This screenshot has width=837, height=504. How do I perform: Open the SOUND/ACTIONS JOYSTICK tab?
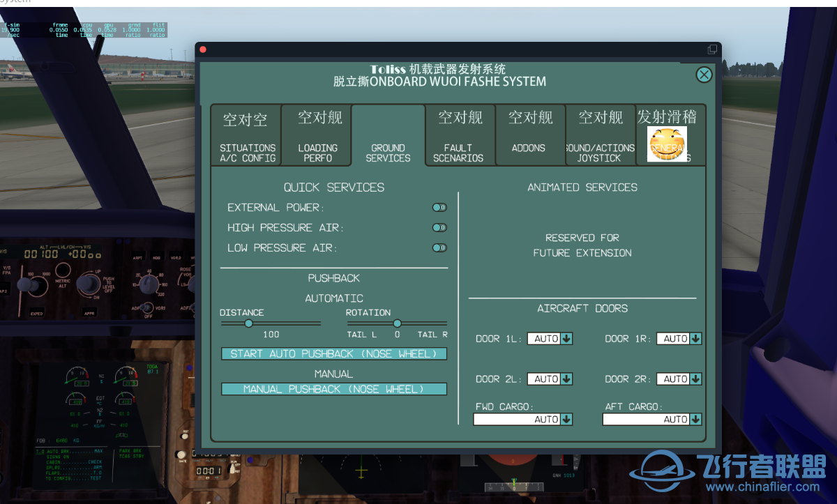tap(601, 135)
